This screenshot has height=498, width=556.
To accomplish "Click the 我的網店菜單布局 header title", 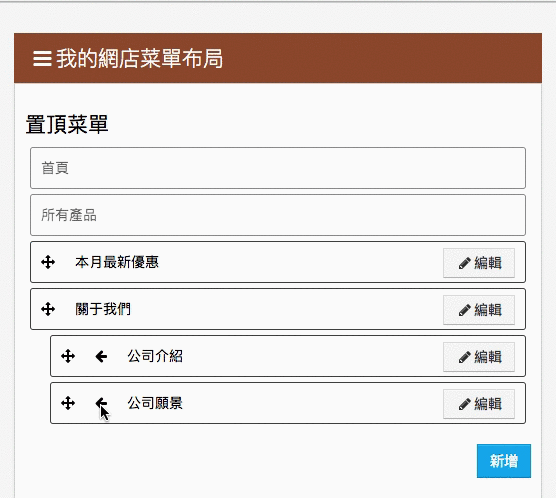I will point(140,59).
